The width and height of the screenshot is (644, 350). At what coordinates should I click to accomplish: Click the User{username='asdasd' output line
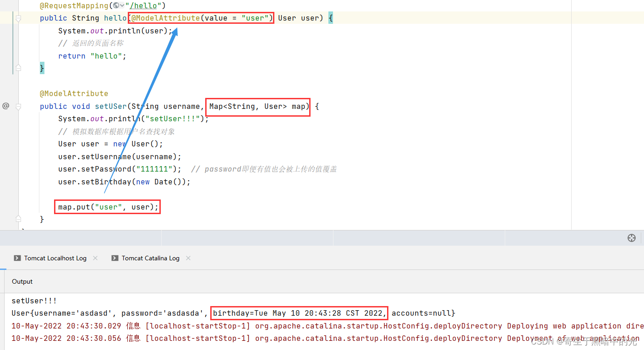click(234, 313)
